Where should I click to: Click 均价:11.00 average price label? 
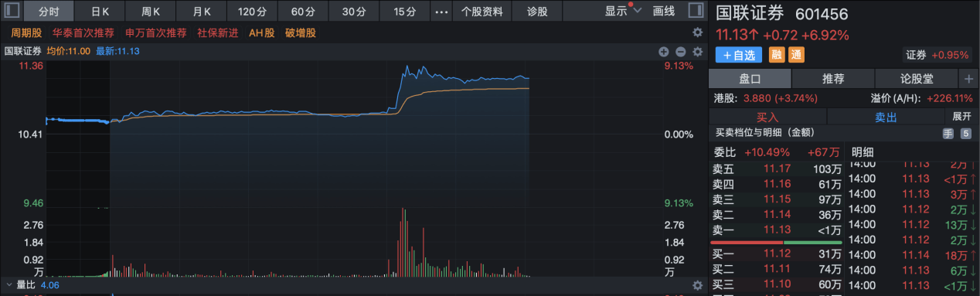click(x=69, y=51)
